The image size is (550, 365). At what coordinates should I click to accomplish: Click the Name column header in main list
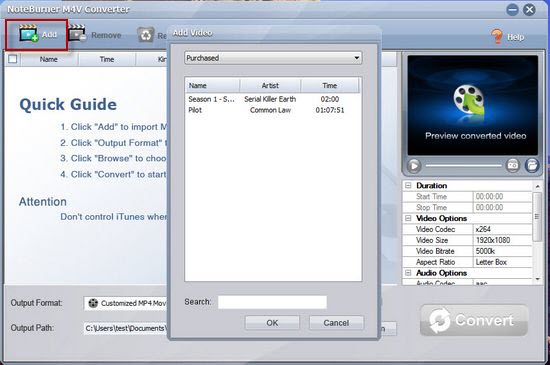coord(49,59)
